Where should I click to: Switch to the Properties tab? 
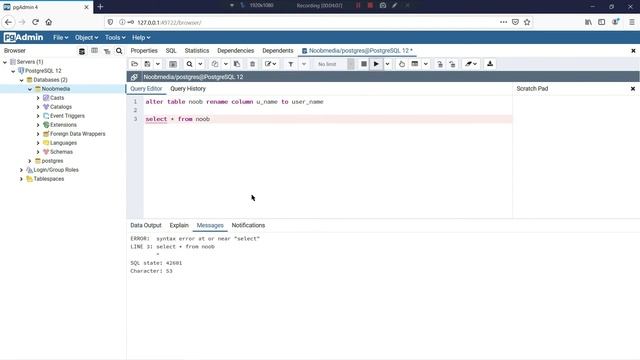[x=144, y=51]
